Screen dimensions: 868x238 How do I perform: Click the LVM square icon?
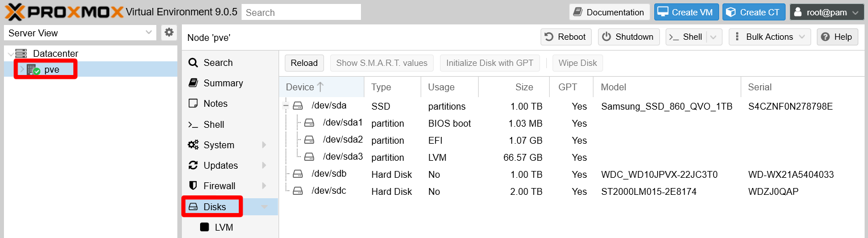point(205,227)
